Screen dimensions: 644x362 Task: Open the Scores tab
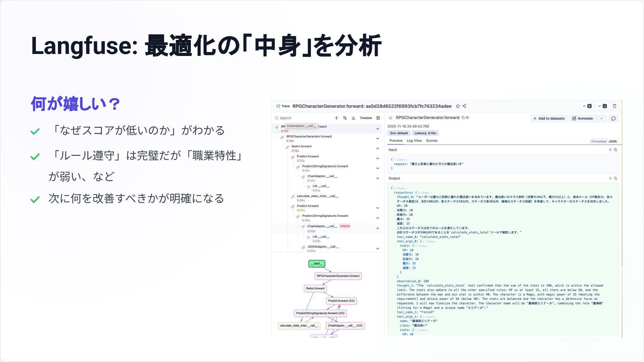pos(431,141)
